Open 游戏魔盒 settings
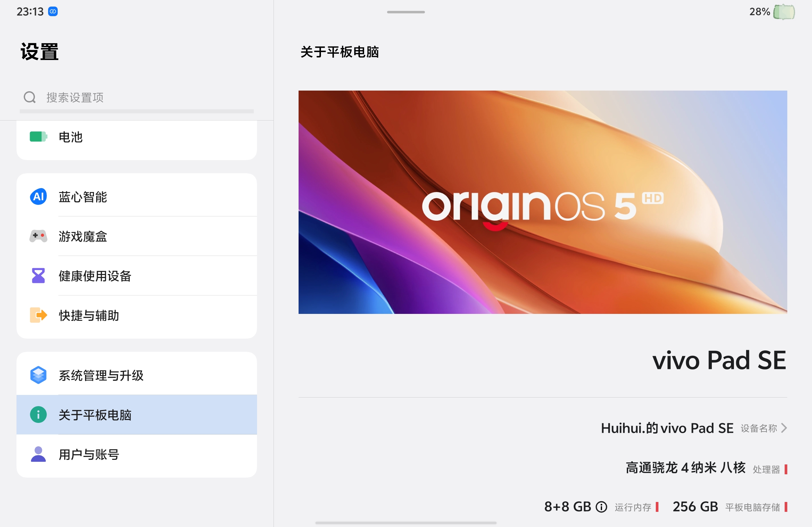The image size is (812, 527). point(136,236)
